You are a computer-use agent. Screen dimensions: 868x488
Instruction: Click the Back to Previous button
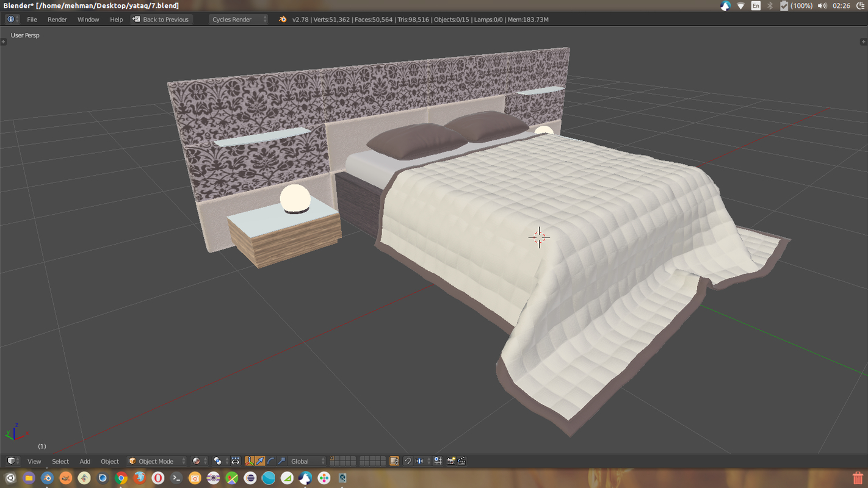pyautogui.click(x=162, y=19)
